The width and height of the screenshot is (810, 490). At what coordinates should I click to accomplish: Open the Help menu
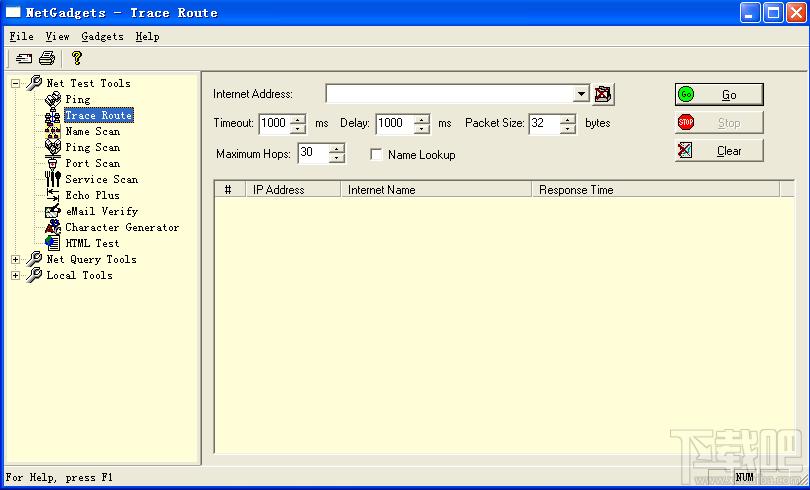click(147, 37)
